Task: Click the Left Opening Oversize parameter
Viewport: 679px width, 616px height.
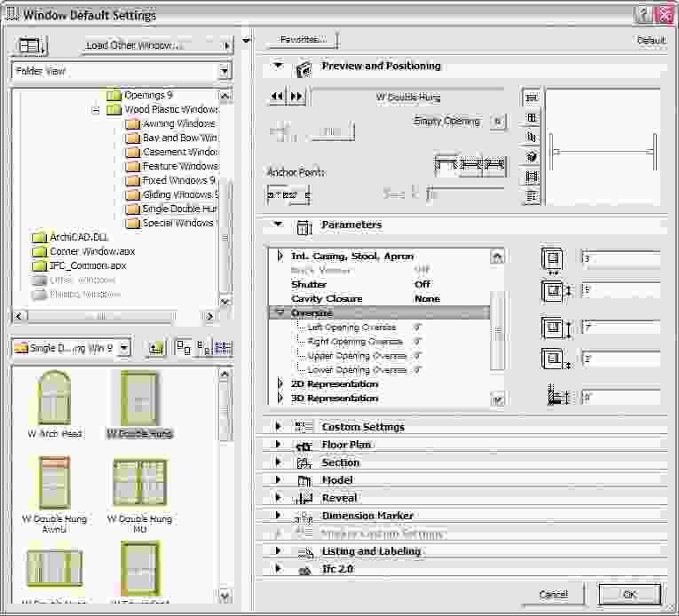Action: coord(379,327)
